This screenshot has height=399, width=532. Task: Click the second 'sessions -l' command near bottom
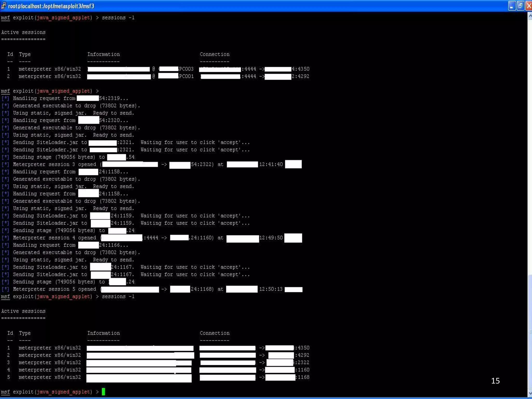point(118,296)
